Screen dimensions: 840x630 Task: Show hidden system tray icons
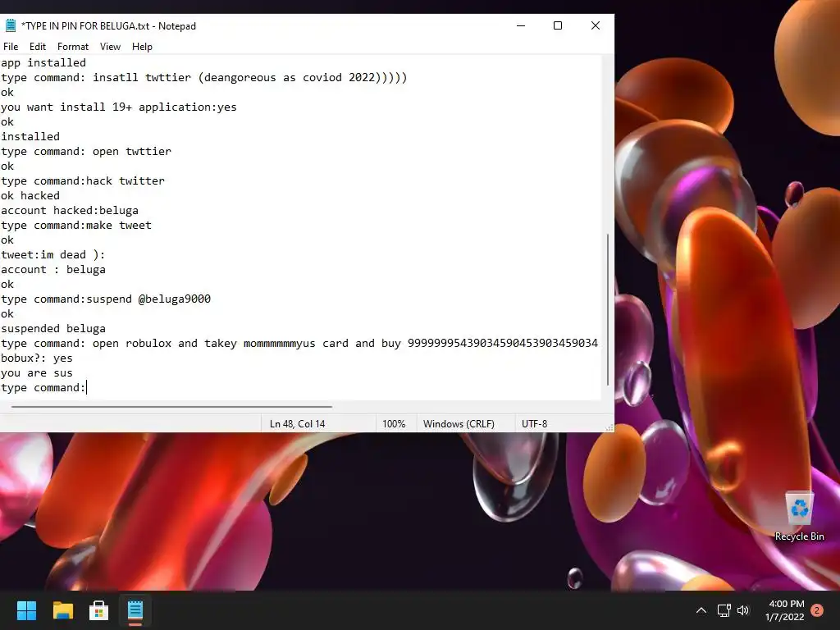(x=701, y=610)
